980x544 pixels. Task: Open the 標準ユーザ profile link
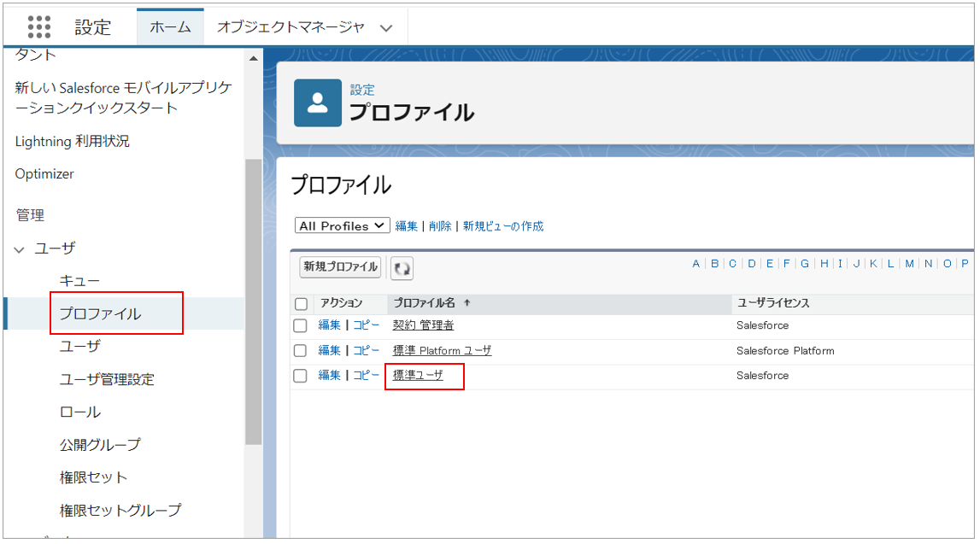418,375
